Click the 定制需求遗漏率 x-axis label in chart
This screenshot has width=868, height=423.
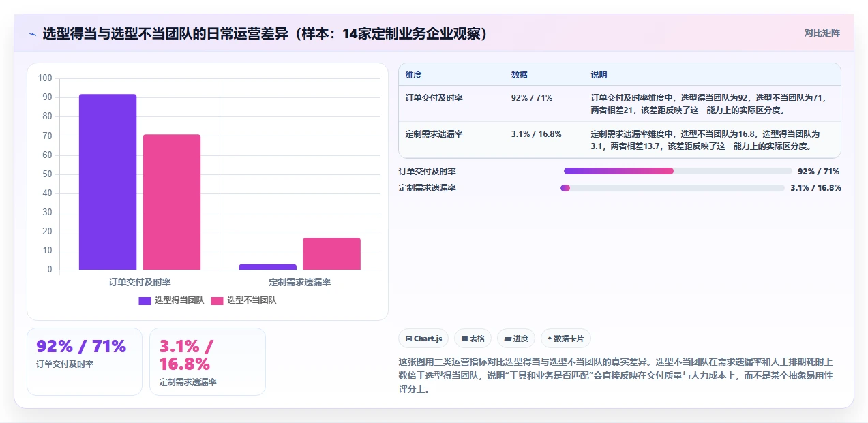[299, 282]
